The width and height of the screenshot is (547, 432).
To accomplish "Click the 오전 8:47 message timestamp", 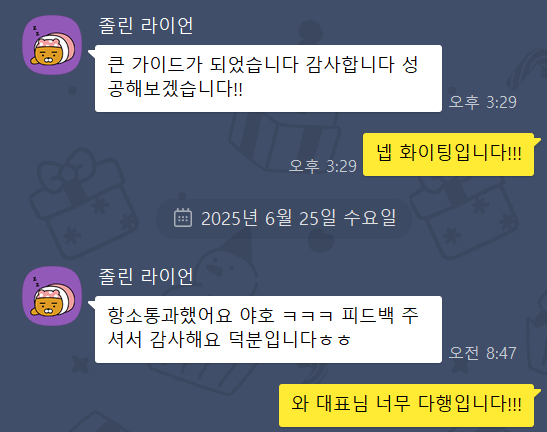I will coord(482,353).
